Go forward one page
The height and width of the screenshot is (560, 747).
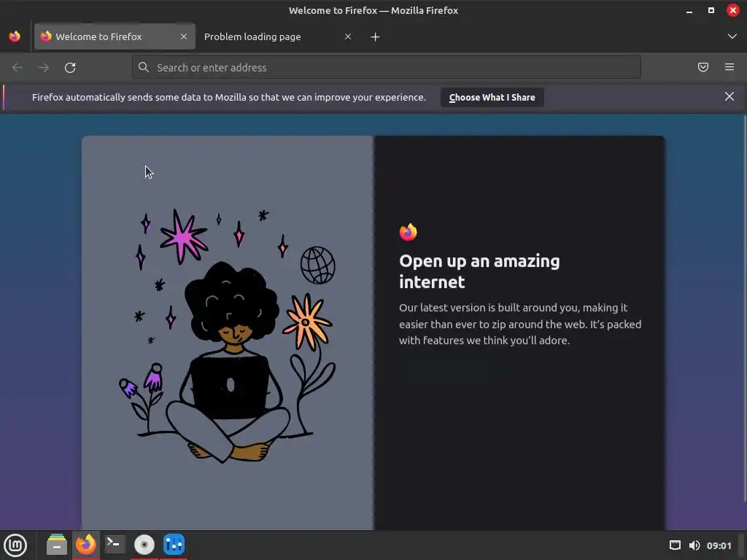pos(44,68)
